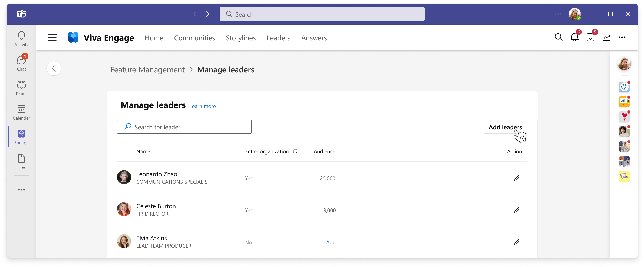Image resolution: width=644 pixels, height=267 pixels.
Task: Open Files in the left sidebar
Action: [21, 162]
